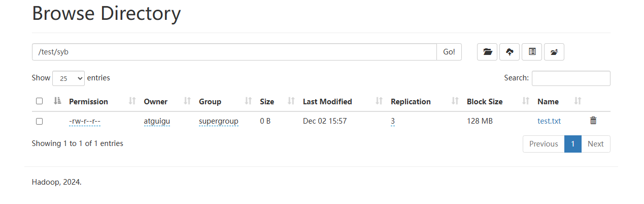Toggle the select-all checkbox in the header
Screen dimensions: 644x204
(40, 101)
